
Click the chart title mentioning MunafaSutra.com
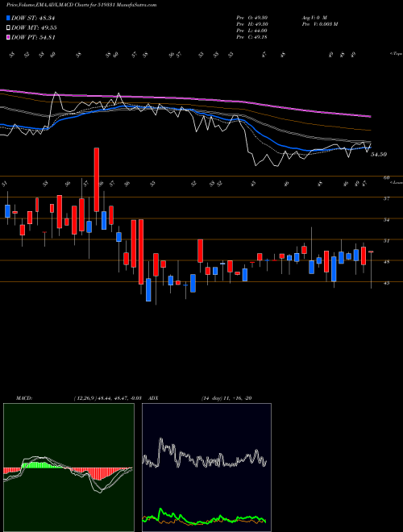81,5
